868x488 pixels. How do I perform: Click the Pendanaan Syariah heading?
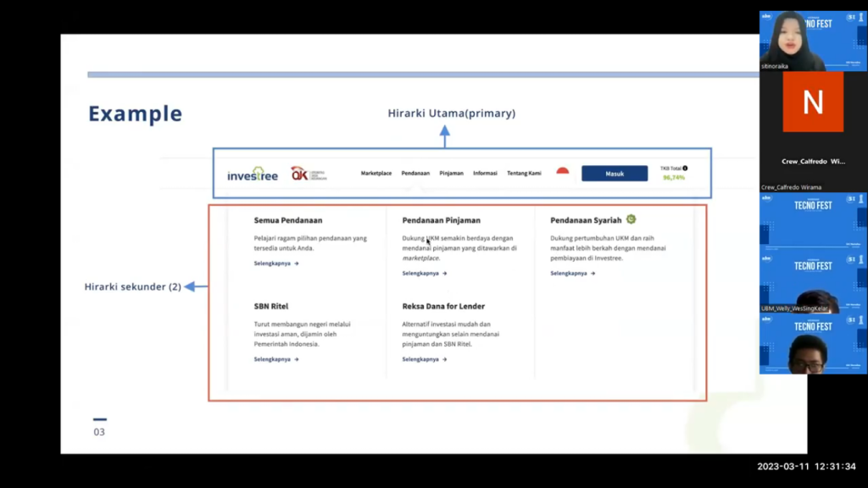click(586, 220)
